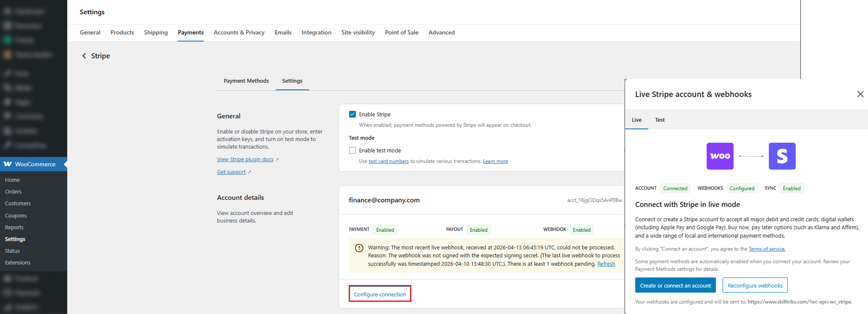Click the Configure connection button

click(x=380, y=294)
